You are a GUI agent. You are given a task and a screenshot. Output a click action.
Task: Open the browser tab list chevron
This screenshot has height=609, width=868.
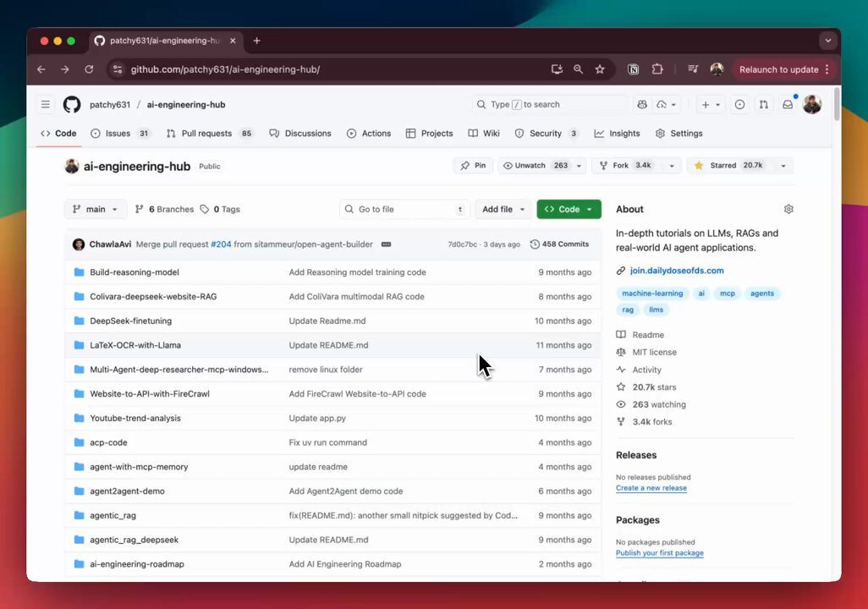pos(828,41)
